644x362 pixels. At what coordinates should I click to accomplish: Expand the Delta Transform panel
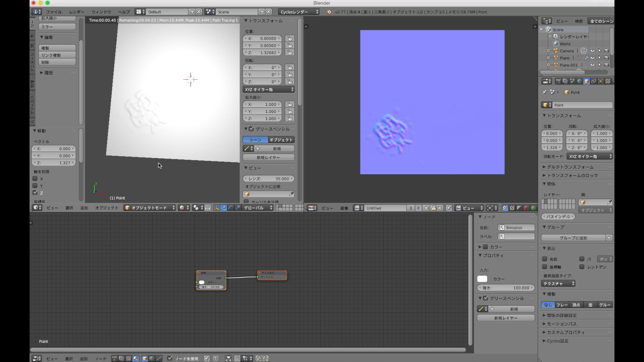click(x=570, y=167)
